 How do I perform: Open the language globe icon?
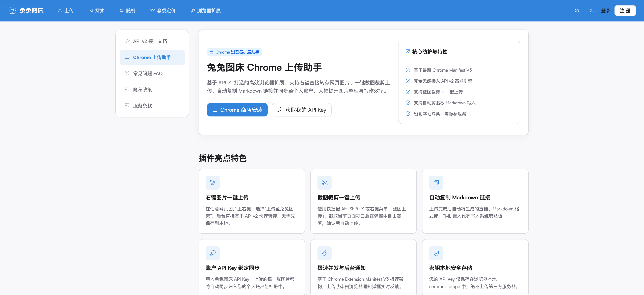point(577,11)
